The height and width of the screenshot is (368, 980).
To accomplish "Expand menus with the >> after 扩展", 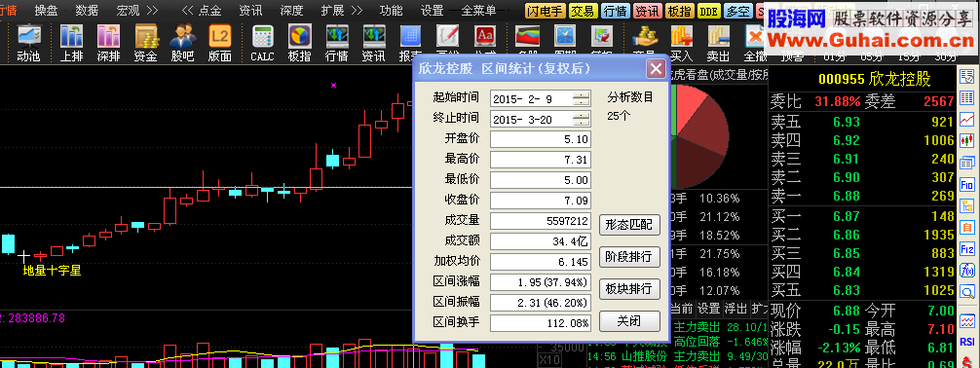I will click(x=357, y=11).
